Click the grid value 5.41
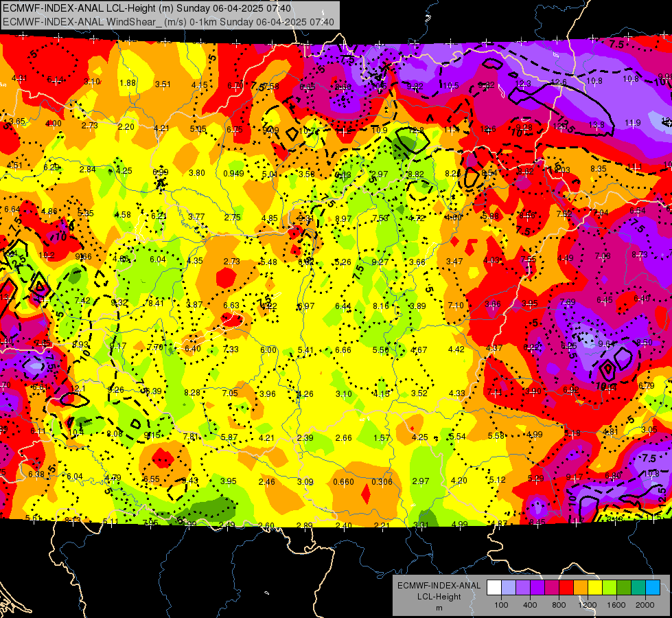 305,350
